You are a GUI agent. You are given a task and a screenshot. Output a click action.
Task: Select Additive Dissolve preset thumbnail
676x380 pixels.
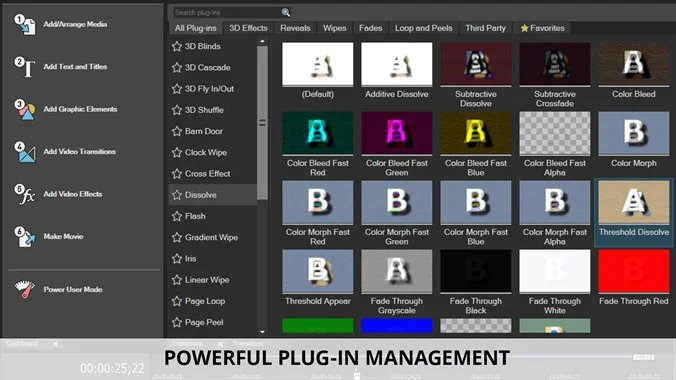(x=397, y=64)
